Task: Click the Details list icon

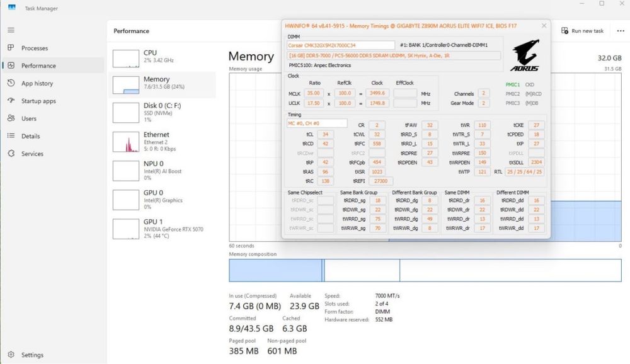Action: (11, 136)
